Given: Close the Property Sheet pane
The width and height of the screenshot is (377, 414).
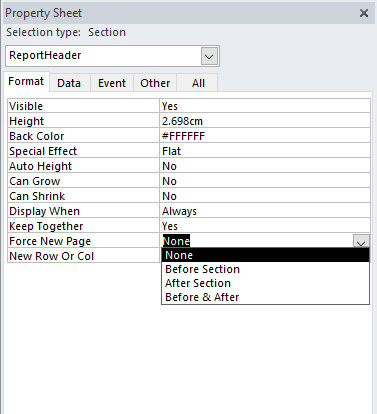Looking at the screenshot, I should pyautogui.click(x=364, y=13).
